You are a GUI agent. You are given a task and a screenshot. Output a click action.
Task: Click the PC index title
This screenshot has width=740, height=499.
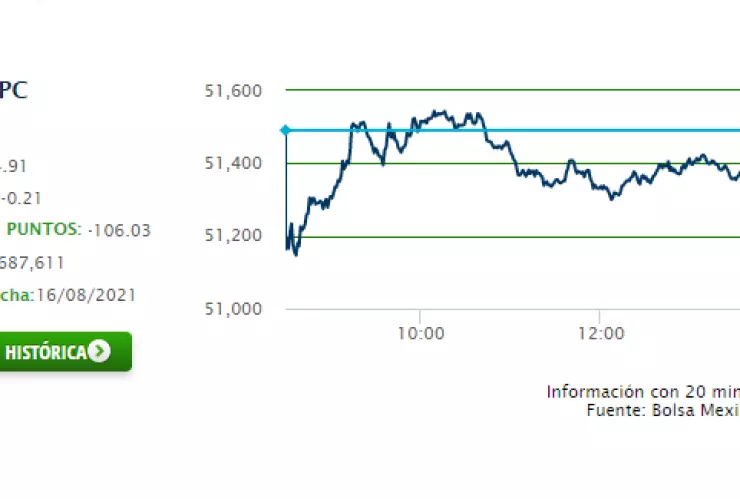coord(14,90)
